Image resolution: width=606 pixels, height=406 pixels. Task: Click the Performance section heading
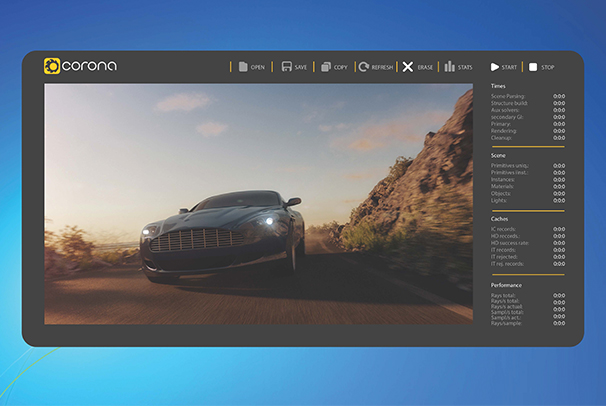pyautogui.click(x=507, y=285)
